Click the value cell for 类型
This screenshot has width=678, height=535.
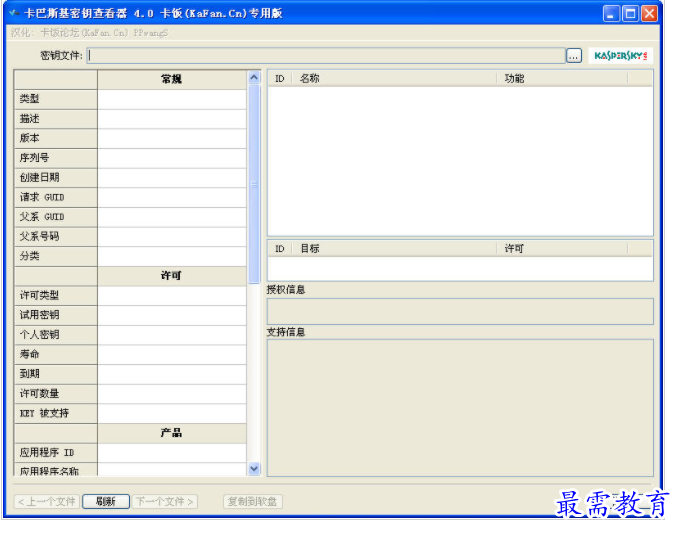click(172, 99)
